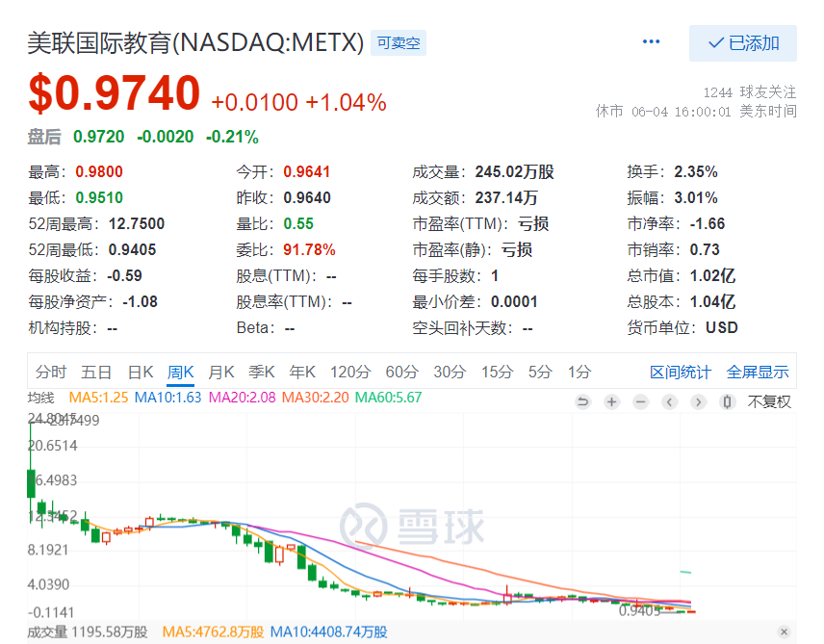Click the stock title 美联国际教育(NASDAQ:METX)
Screen dimensions: 824x644
tap(195, 43)
